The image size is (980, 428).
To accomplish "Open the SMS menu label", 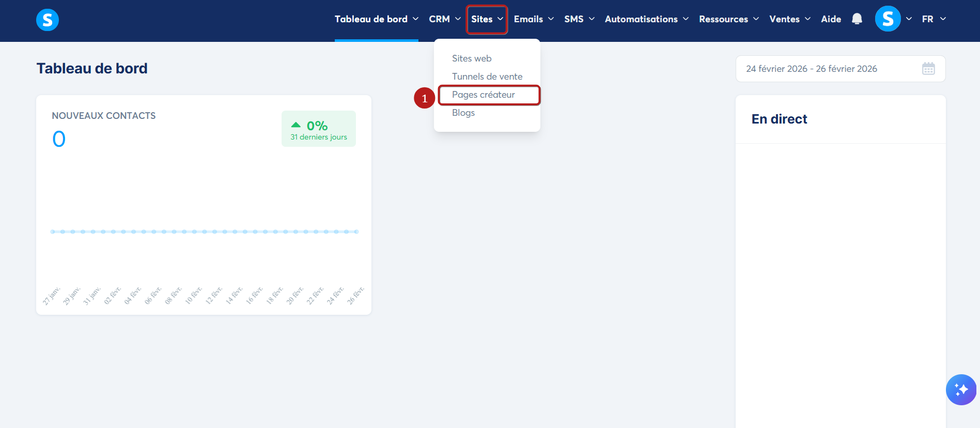I will (x=574, y=19).
